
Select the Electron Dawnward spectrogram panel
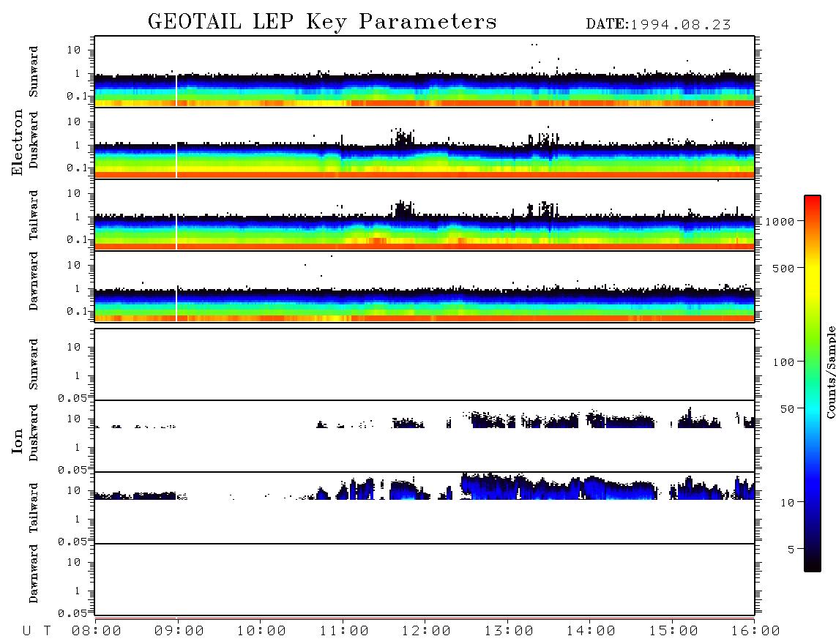tap(425, 286)
